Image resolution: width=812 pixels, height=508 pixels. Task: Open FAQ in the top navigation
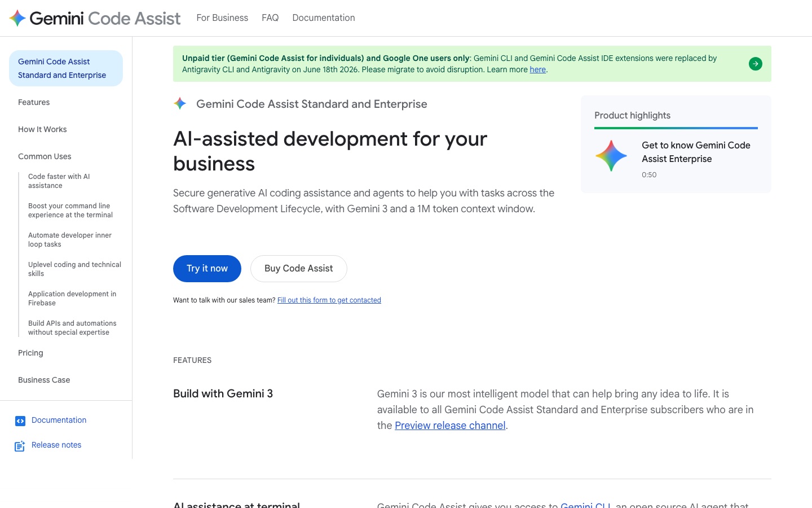[270, 18]
